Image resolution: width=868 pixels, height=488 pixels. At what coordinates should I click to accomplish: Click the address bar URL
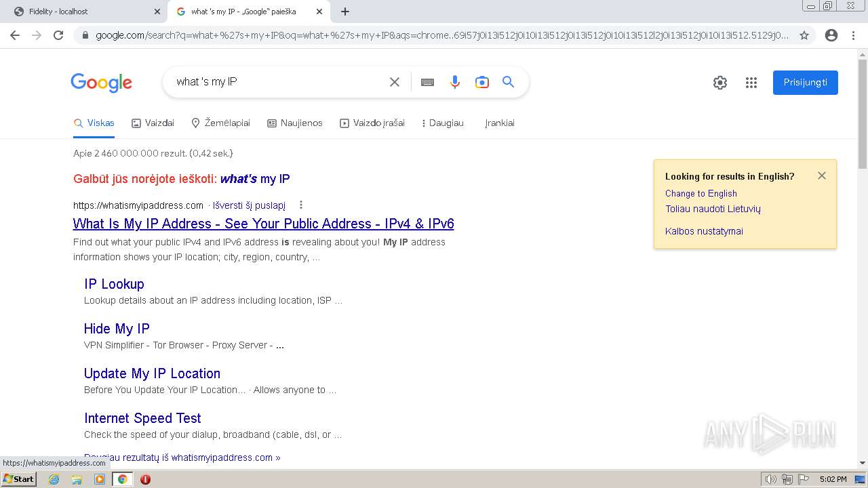(442, 35)
